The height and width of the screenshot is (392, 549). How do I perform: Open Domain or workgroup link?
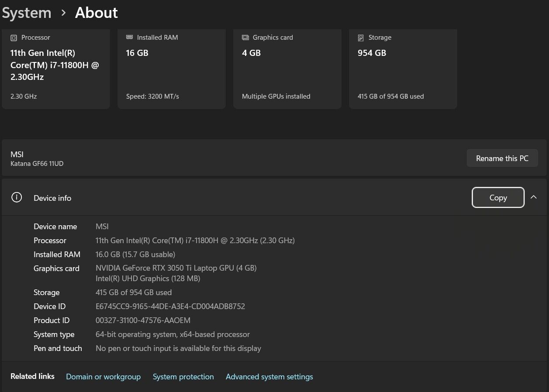click(x=103, y=377)
